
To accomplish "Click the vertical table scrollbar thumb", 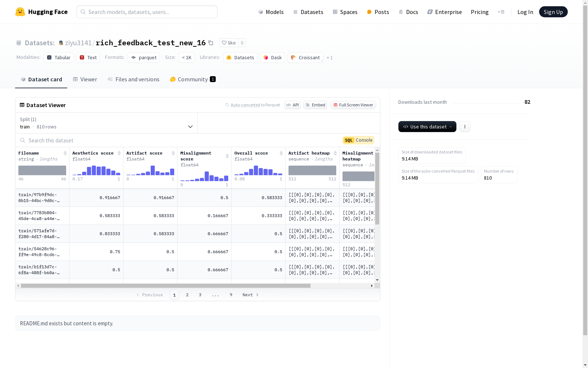I will tap(377, 188).
